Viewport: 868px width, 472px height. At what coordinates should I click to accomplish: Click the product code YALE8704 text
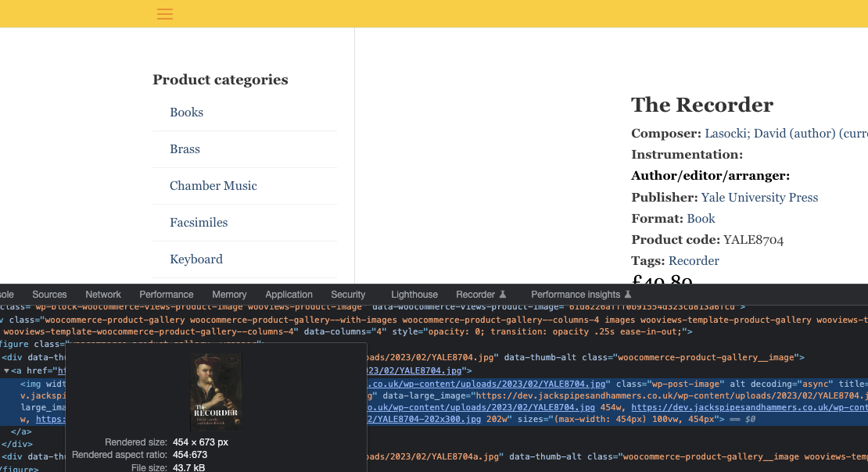pyautogui.click(x=753, y=240)
